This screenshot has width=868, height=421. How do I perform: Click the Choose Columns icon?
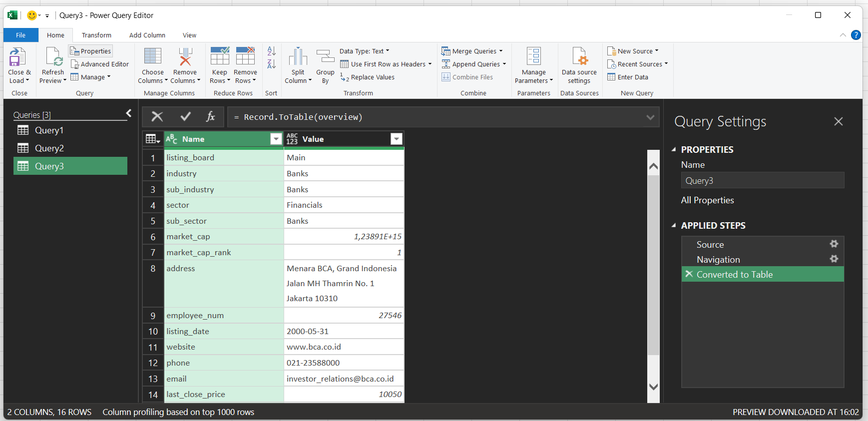[152, 56]
